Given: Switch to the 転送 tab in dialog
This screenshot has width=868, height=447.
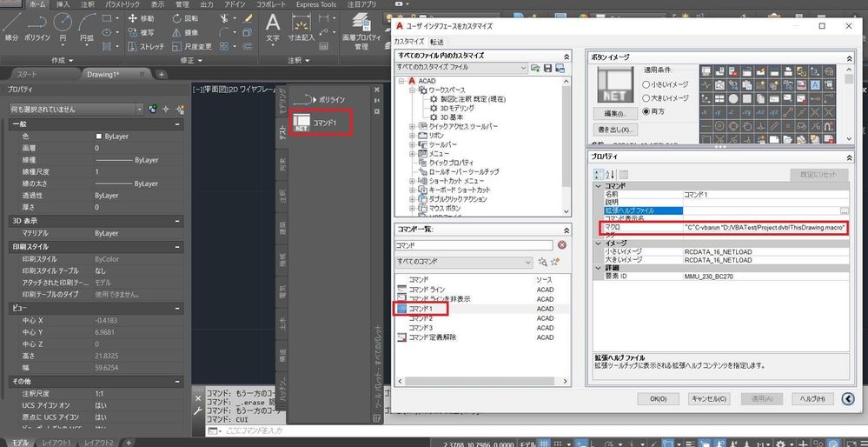Looking at the screenshot, I should (436, 42).
